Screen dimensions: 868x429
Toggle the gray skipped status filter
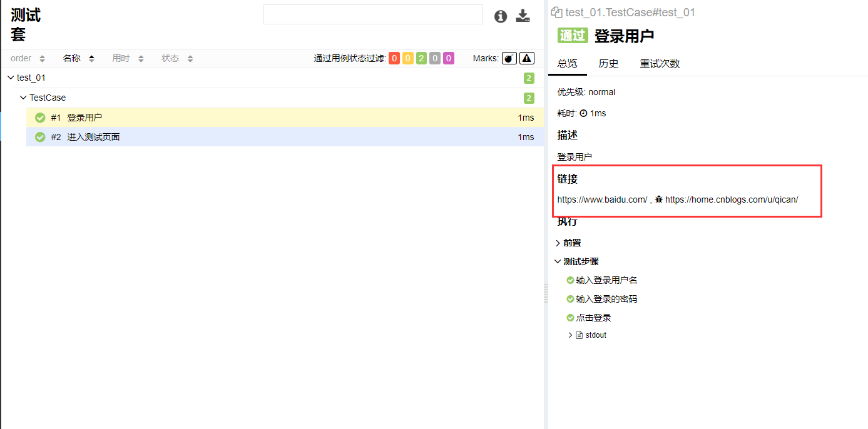435,59
